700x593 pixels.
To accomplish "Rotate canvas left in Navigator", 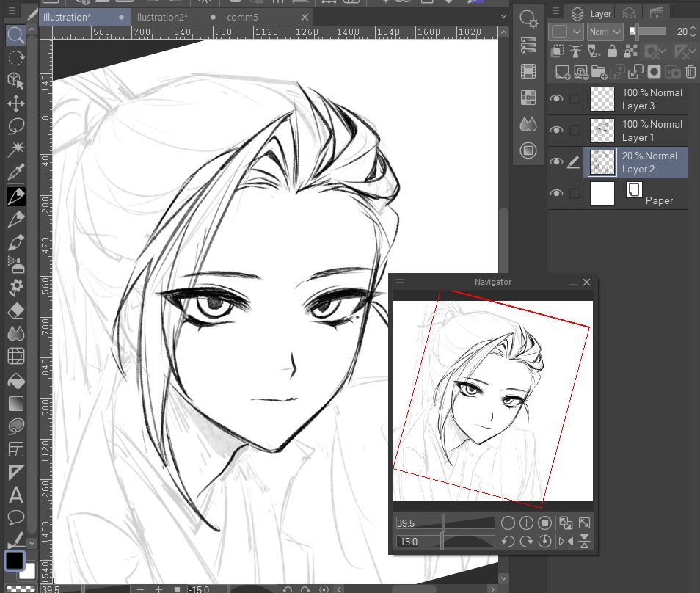I will click(508, 542).
